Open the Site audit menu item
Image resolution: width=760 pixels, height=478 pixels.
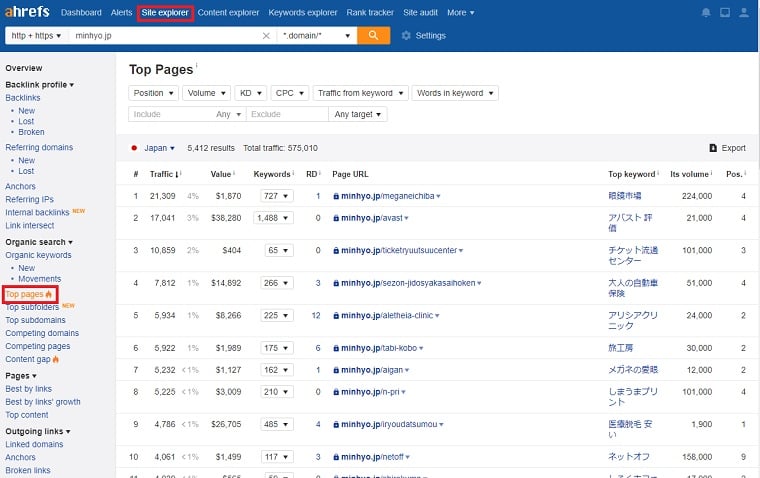coord(419,13)
